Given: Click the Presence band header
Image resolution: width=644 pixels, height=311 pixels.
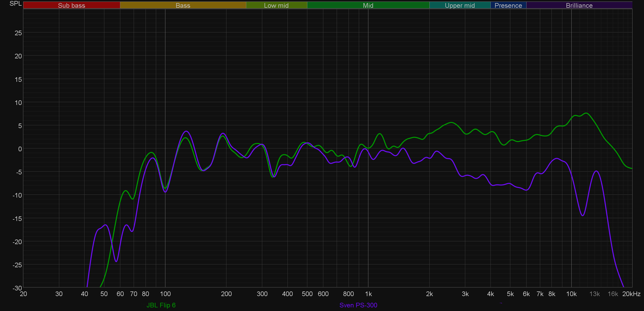Looking at the screenshot, I should click(508, 5).
